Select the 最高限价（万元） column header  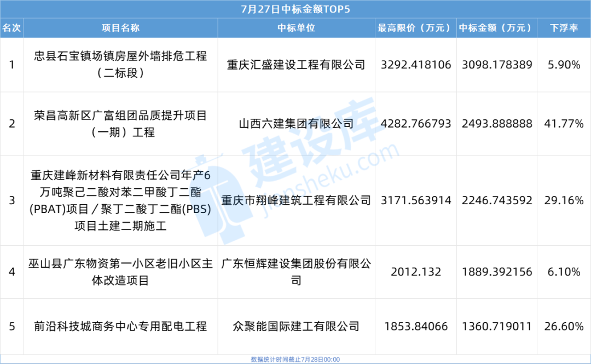[x=416, y=28]
